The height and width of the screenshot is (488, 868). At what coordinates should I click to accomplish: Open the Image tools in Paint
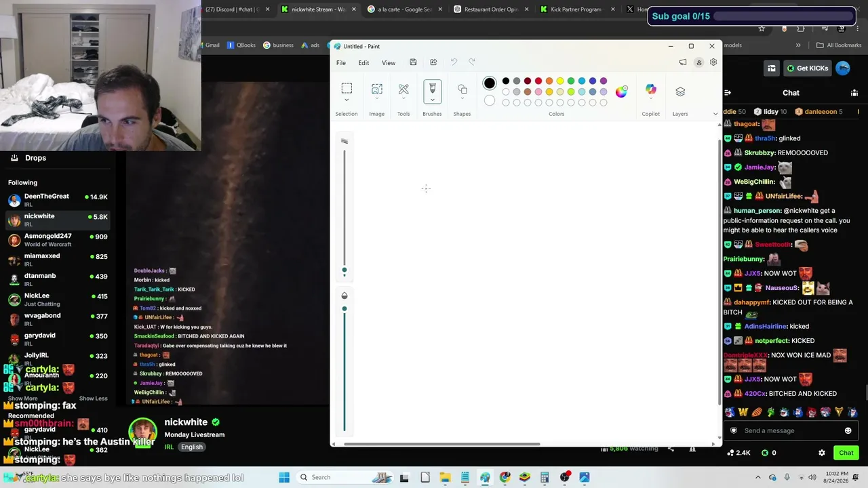[x=377, y=89]
